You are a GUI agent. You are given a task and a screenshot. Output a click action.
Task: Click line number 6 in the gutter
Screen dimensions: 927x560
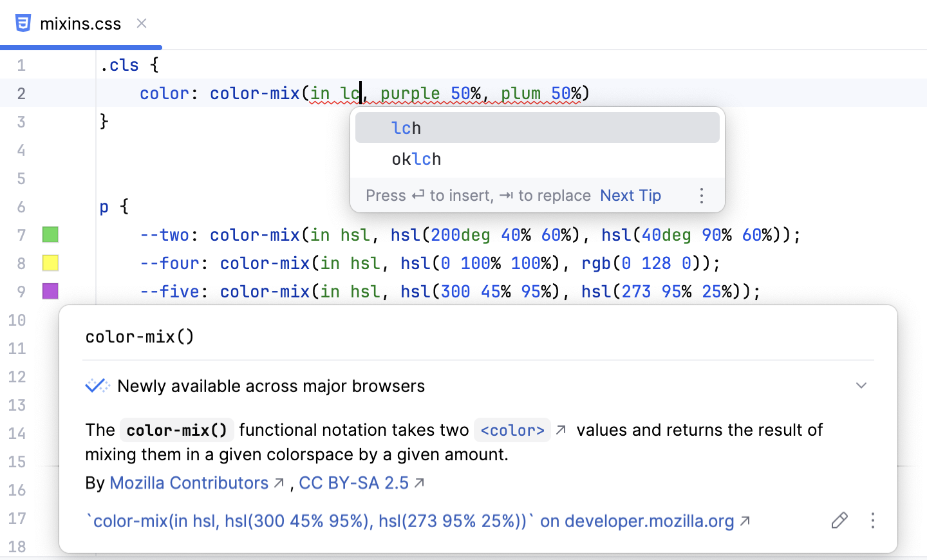coord(21,207)
